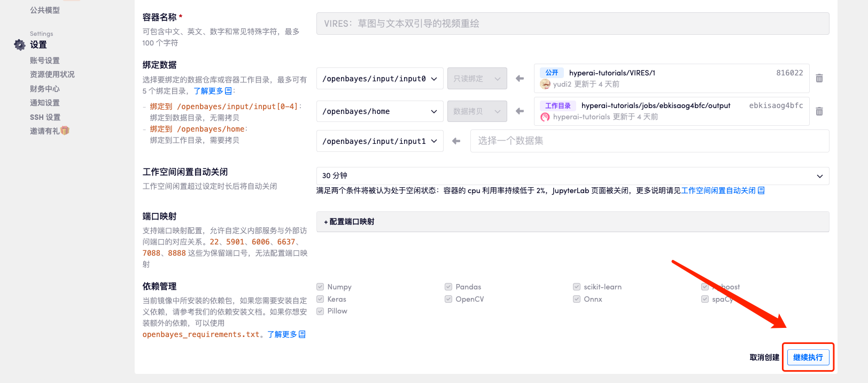Click the settings gear icon in sidebar

tap(20, 45)
